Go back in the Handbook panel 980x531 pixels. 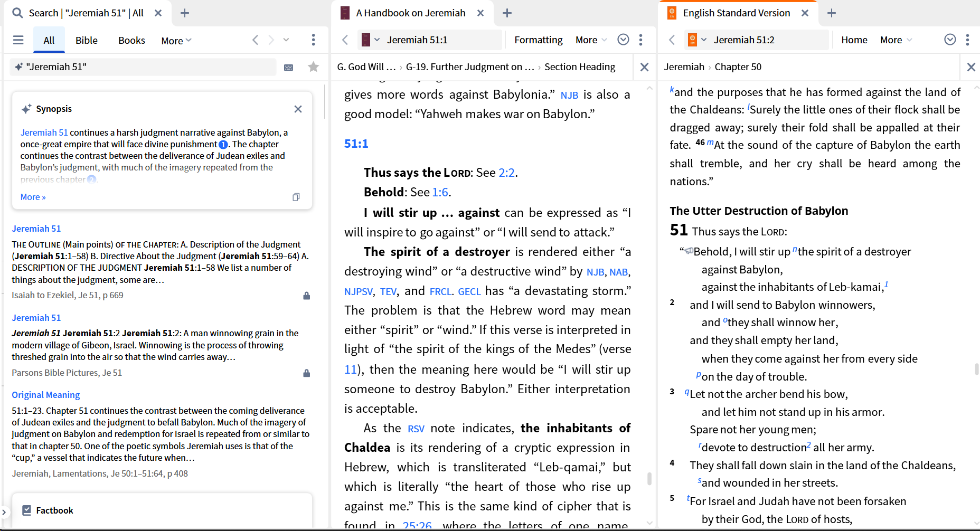click(x=345, y=40)
